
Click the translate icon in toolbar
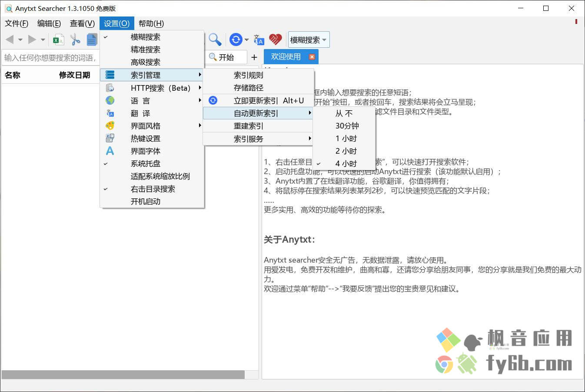point(259,40)
